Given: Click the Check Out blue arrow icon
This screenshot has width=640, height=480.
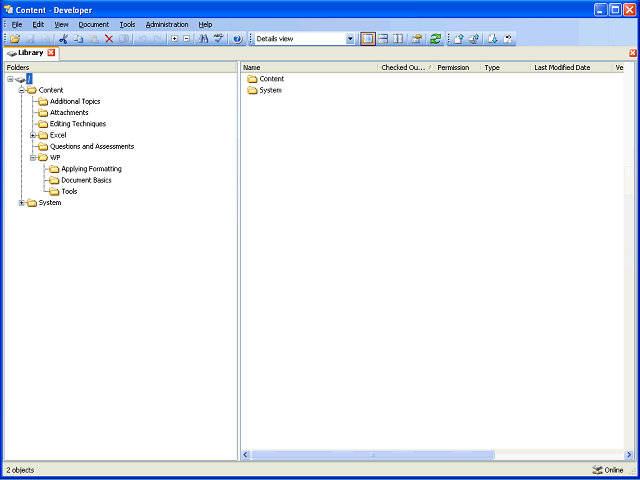Looking at the screenshot, I should coord(493,39).
